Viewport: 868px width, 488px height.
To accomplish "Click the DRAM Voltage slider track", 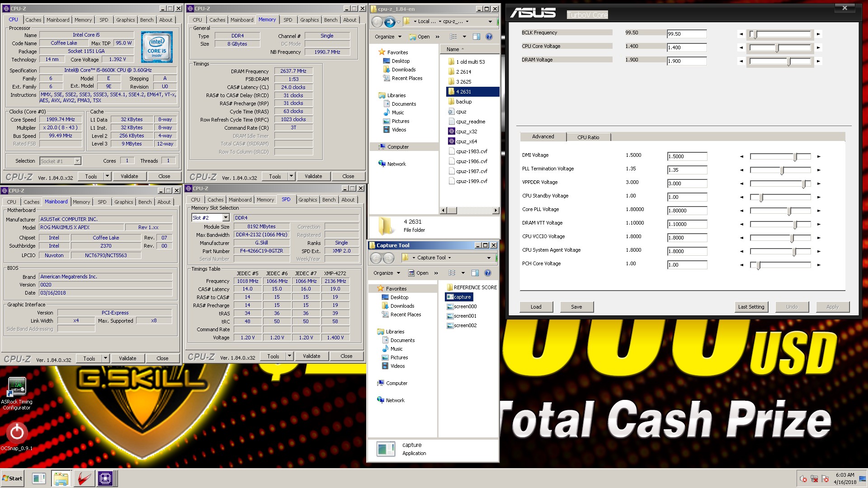I will click(780, 61).
